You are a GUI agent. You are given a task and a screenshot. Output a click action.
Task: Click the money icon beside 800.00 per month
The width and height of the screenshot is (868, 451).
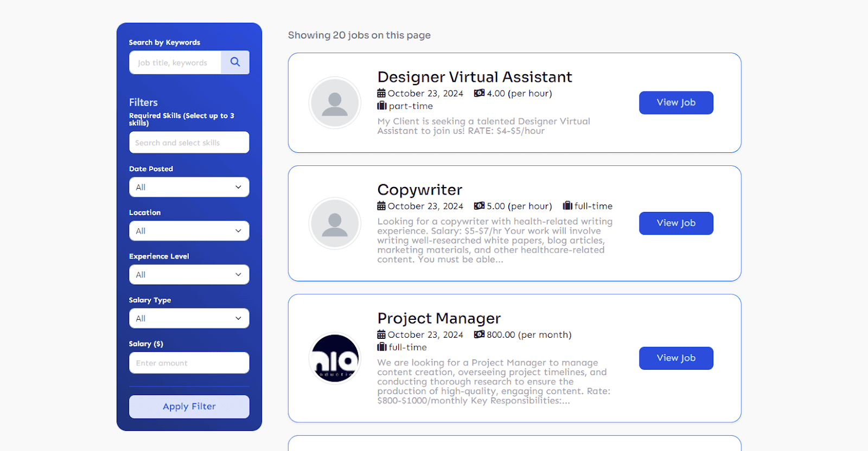click(x=479, y=334)
